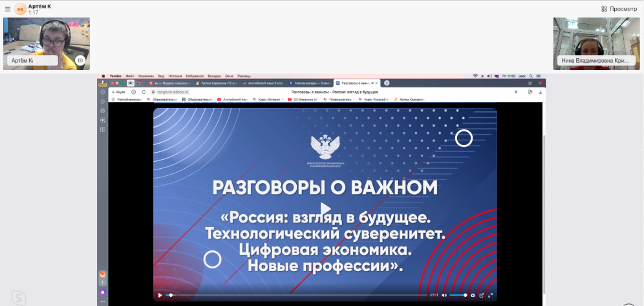Image resolution: width=644 pixels, height=306 pixels.
Task: Go back to Skype with back arrow
Action: click(x=119, y=92)
